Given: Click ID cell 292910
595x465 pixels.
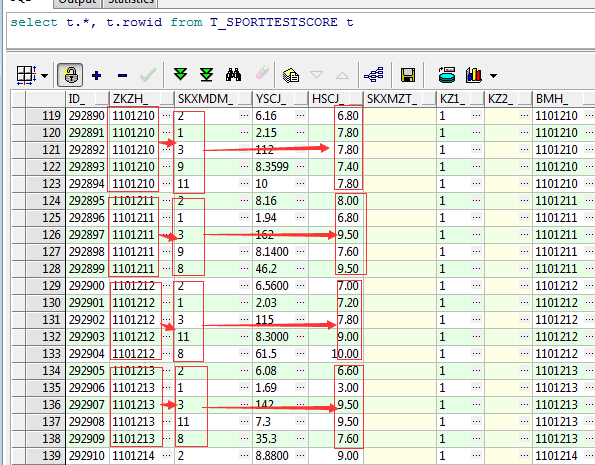Looking at the screenshot, I should coord(87,456).
